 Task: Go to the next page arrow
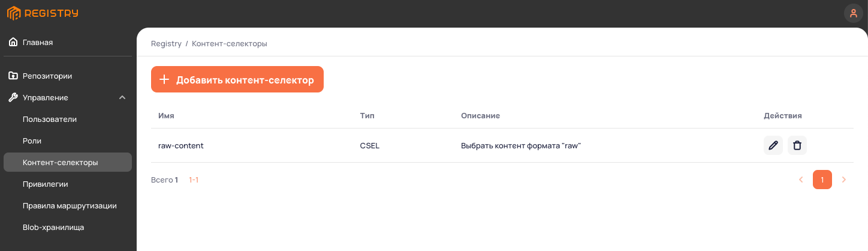tap(844, 180)
